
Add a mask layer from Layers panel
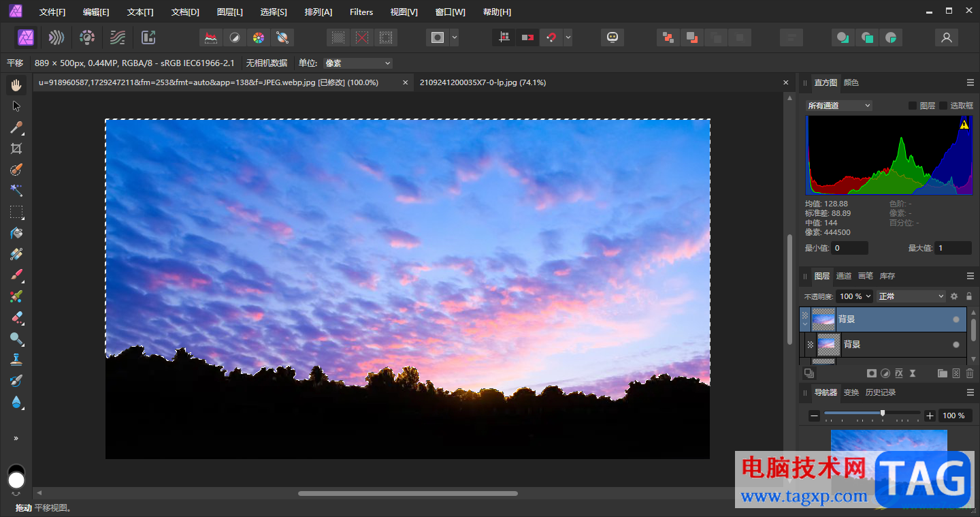pyautogui.click(x=871, y=373)
